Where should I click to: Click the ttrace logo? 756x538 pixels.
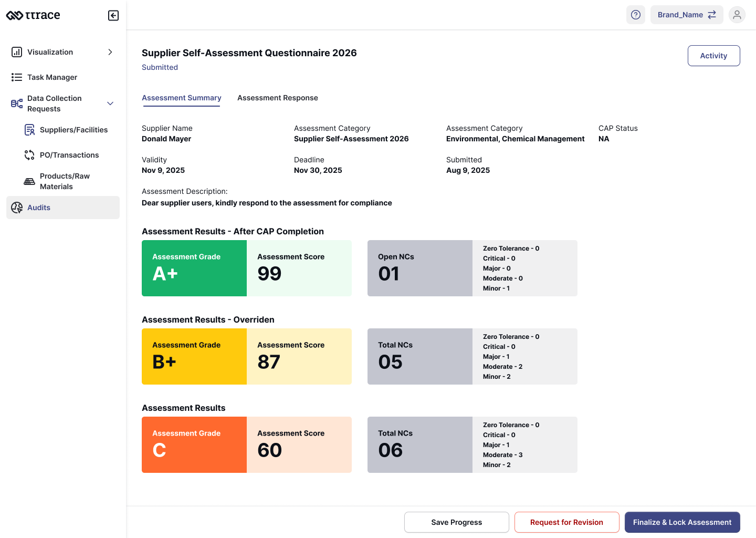33,15
